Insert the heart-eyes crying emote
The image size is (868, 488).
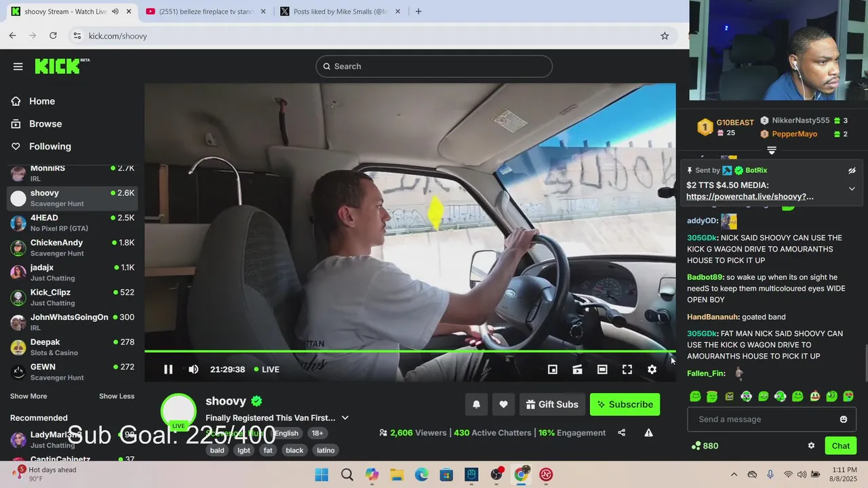(848, 396)
